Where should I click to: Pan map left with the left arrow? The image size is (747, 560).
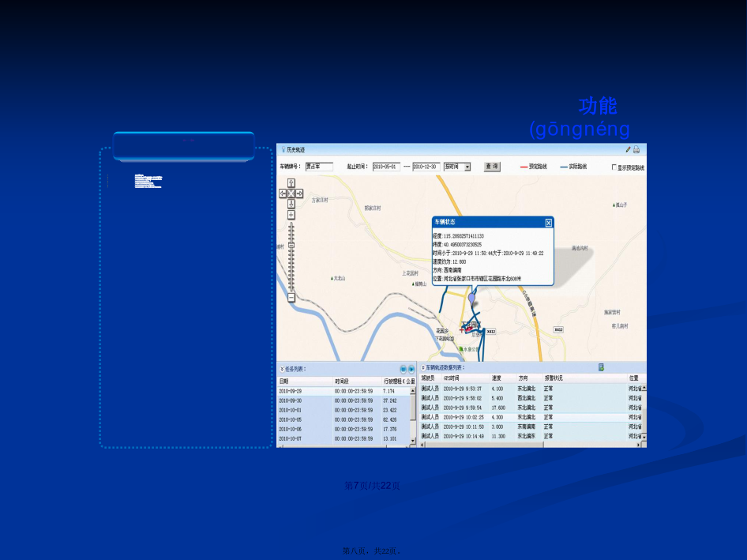coord(283,193)
